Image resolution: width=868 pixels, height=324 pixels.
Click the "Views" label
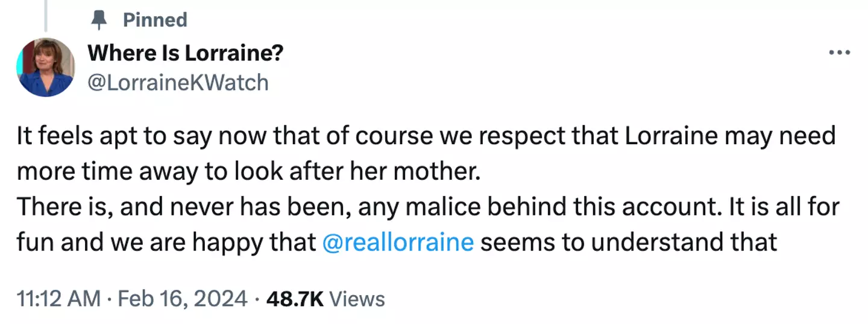tap(357, 299)
